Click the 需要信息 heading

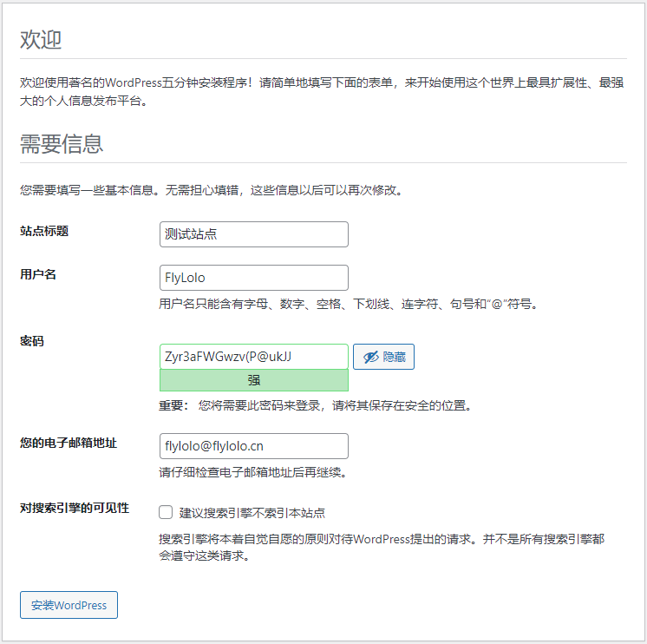(62, 144)
